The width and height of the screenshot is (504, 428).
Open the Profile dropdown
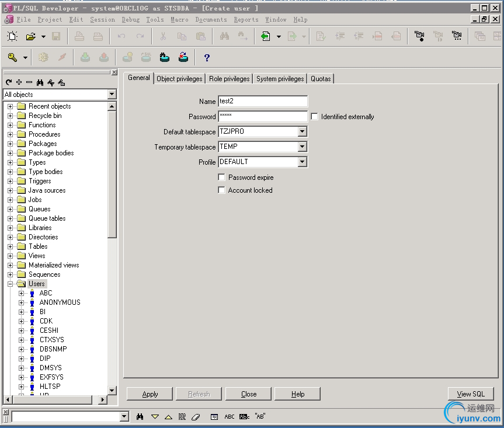click(302, 162)
